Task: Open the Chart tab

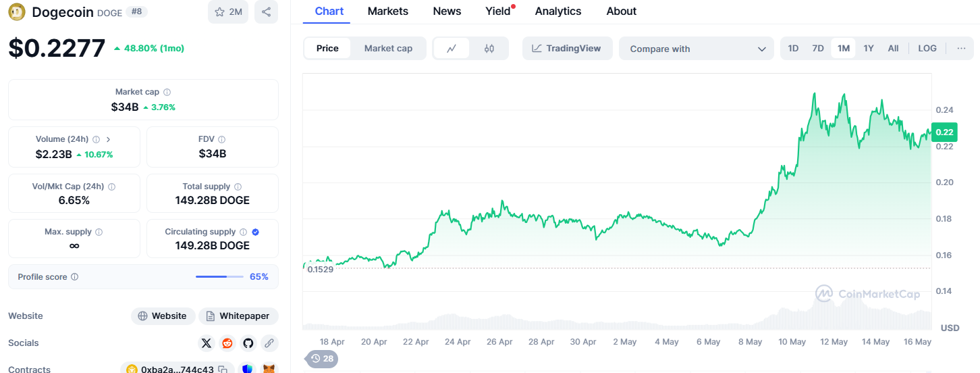Action: (x=329, y=11)
